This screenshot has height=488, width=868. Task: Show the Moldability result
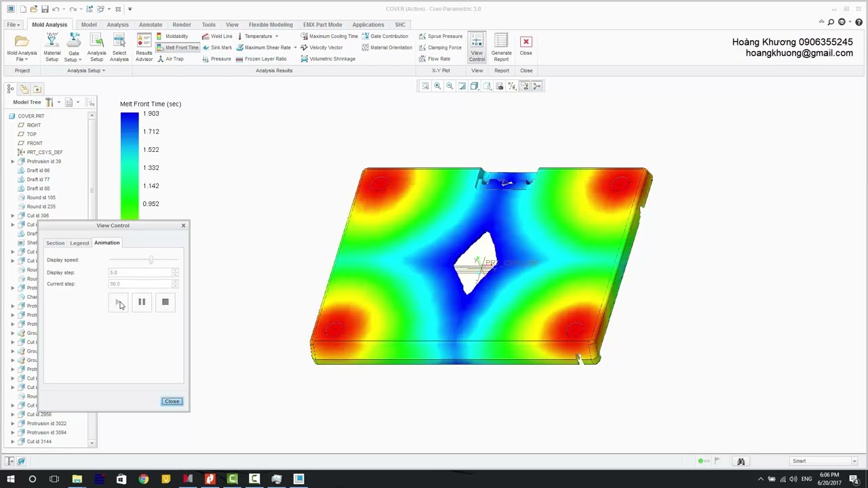pyautogui.click(x=172, y=36)
